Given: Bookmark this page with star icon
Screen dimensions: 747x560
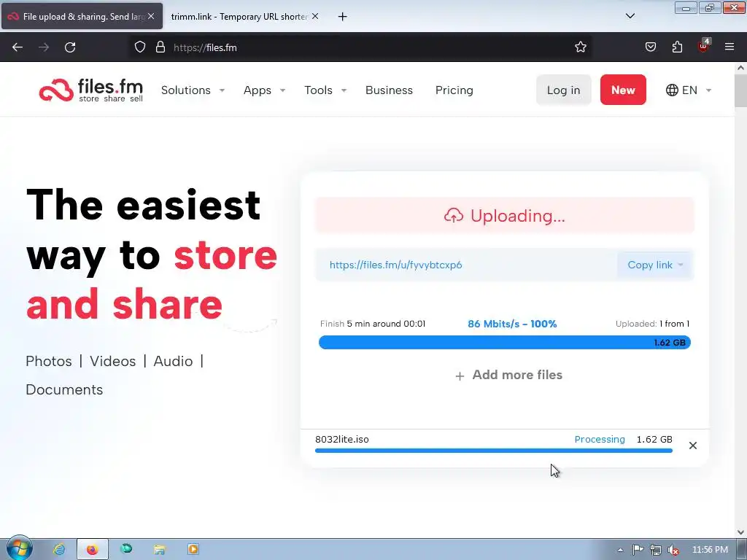Looking at the screenshot, I should pos(580,47).
